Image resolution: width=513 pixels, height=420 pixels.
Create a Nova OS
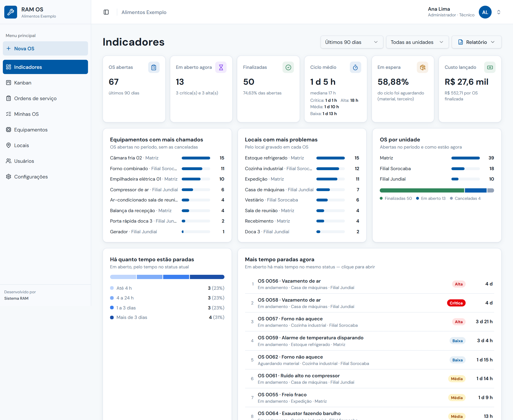click(x=45, y=48)
